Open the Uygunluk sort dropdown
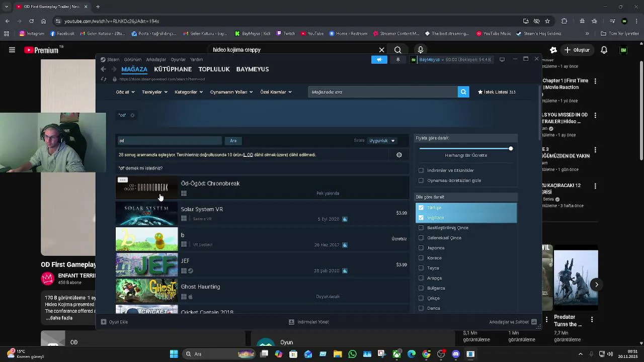Viewport: 644px width, 362px height. point(382,141)
